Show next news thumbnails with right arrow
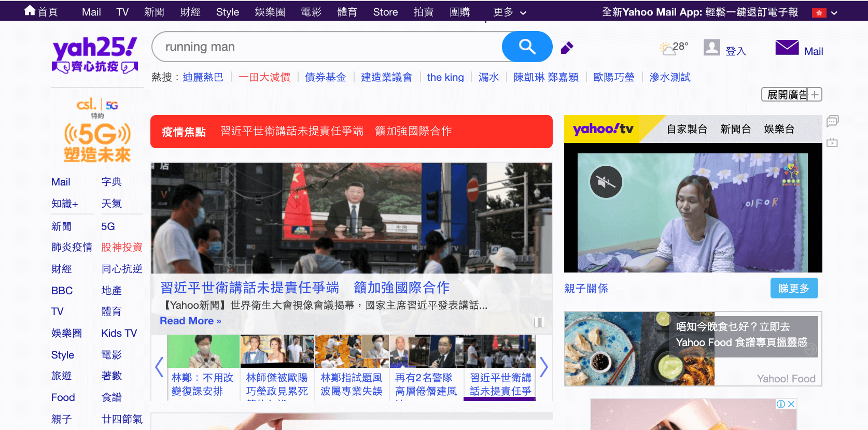The width and height of the screenshot is (868, 430). pos(544,367)
